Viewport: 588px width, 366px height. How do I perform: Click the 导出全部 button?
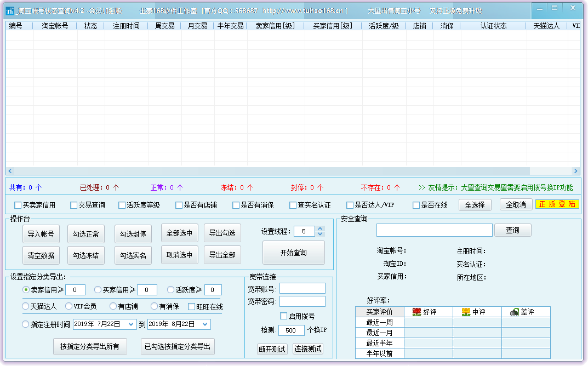pyautogui.click(x=222, y=255)
